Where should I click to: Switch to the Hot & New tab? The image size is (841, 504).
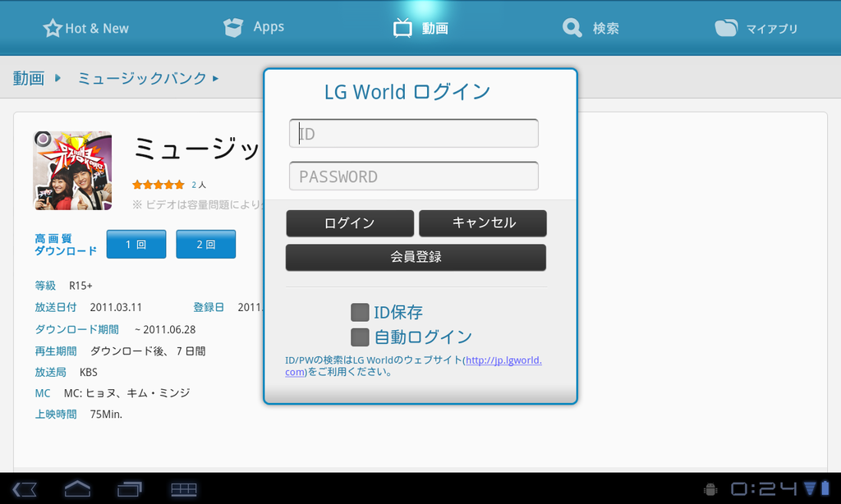click(x=85, y=28)
